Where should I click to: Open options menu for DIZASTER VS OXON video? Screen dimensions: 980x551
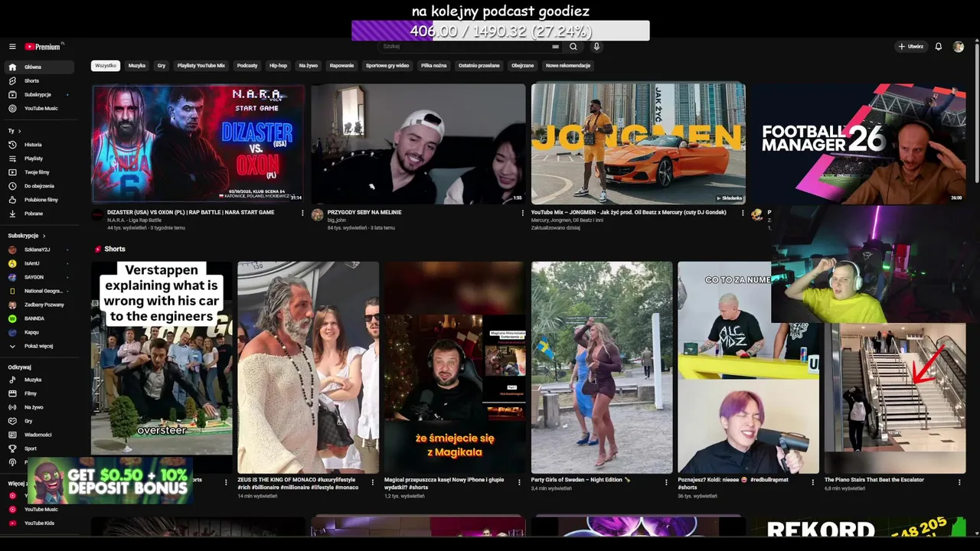[302, 213]
